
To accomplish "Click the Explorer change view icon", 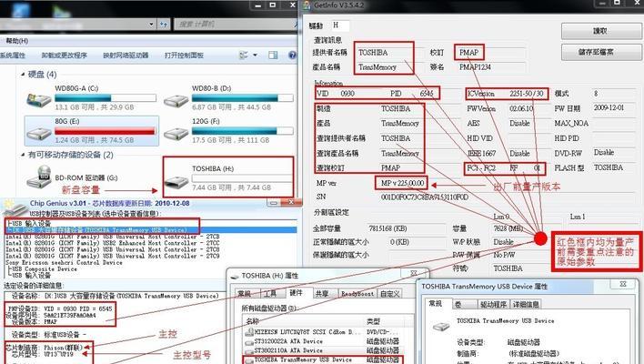I will [244, 55].
